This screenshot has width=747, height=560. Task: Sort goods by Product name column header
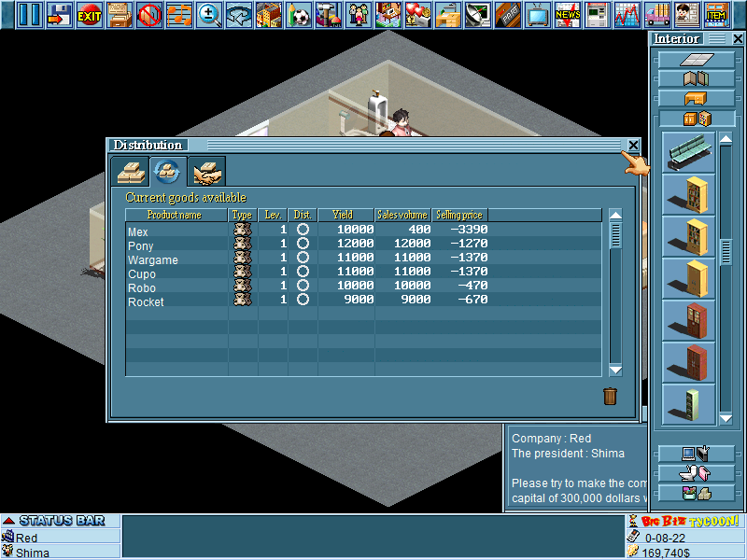coord(176,215)
